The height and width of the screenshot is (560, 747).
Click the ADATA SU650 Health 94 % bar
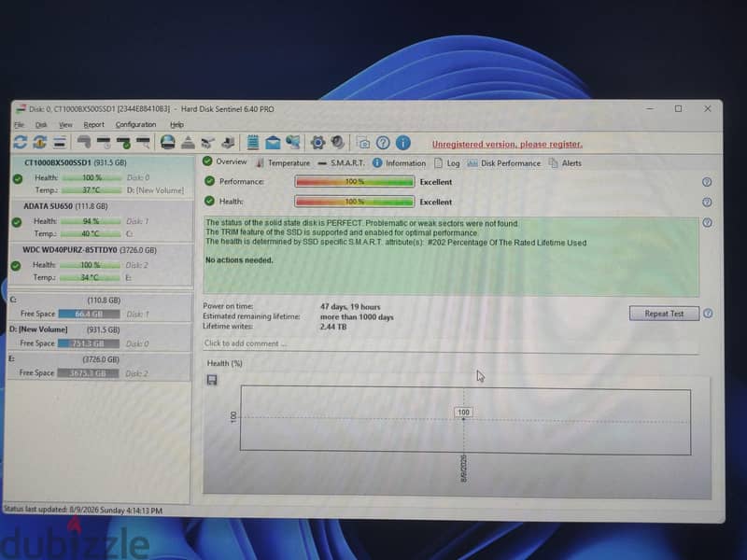coord(91,221)
